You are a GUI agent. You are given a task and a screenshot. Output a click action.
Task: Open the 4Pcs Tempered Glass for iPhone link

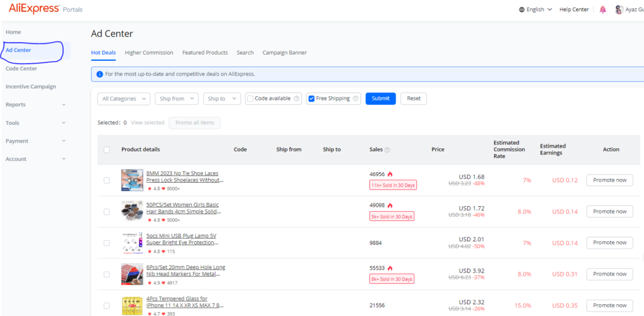coord(186,302)
